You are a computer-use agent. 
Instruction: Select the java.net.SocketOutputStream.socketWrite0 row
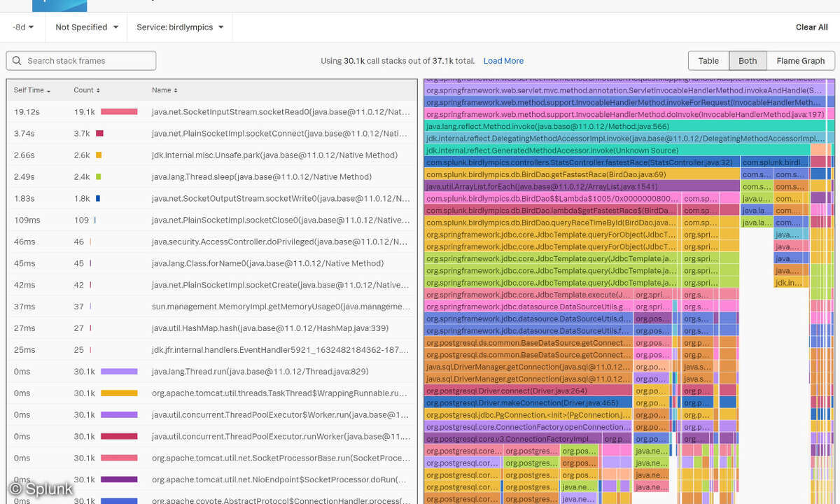click(x=212, y=199)
